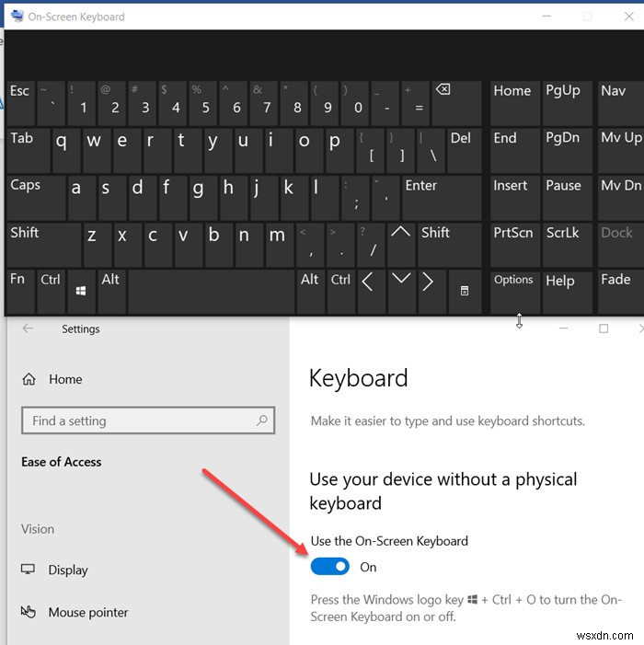Toggle the ScrLk key
644x645 pixels.
[567, 245]
